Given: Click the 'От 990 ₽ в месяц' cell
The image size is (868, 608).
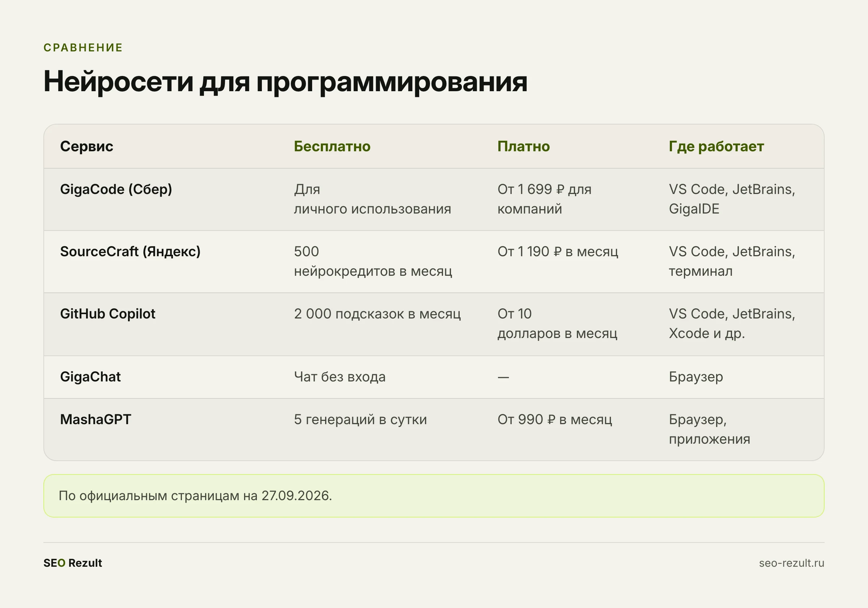Looking at the screenshot, I should (x=554, y=419).
